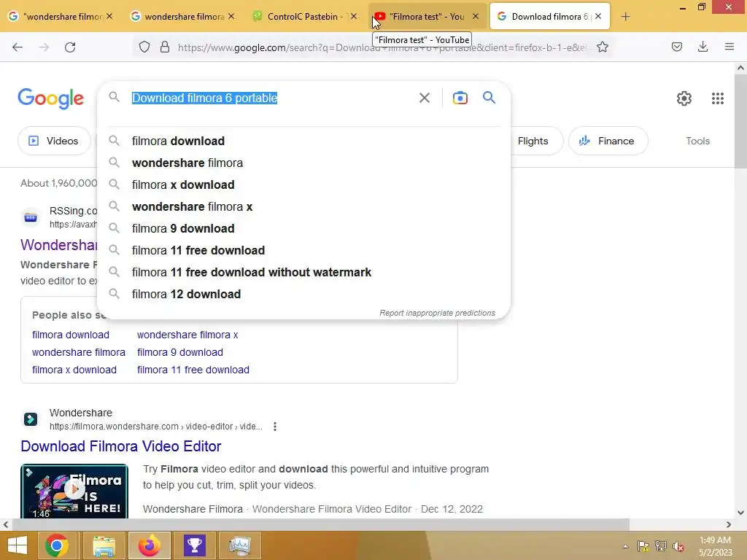This screenshot has width=747, height=560.
Task: Open the network tray icon
Action: click(660, 546)
